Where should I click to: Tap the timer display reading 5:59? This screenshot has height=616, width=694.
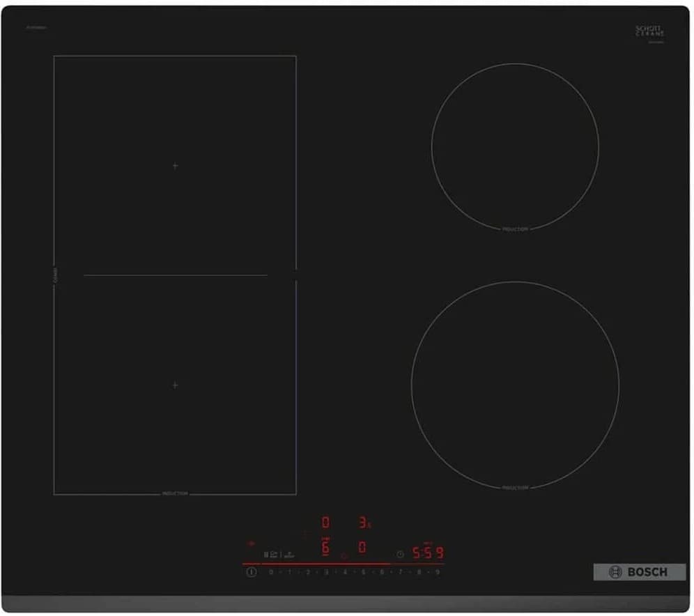click(428, 553)
